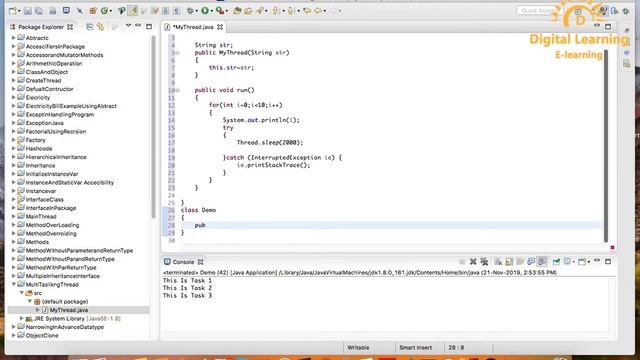Click red error marker in overview ruler

612,247
